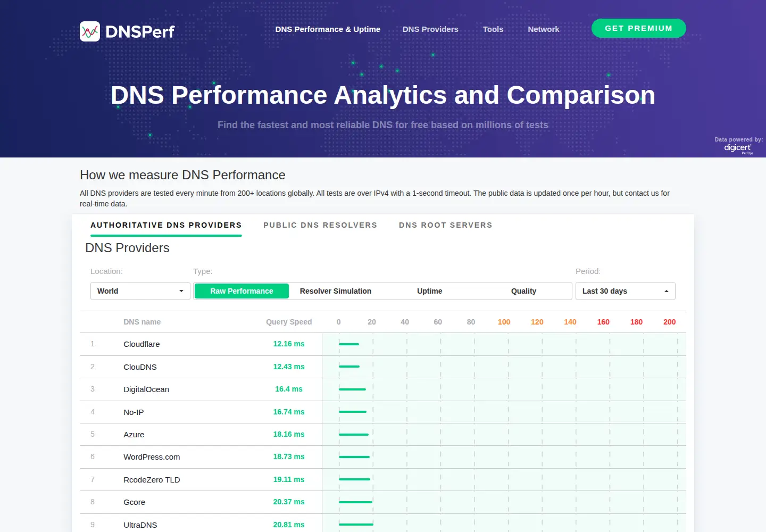
Task: Click the Azure speed bar
Action: coord(354,435)
